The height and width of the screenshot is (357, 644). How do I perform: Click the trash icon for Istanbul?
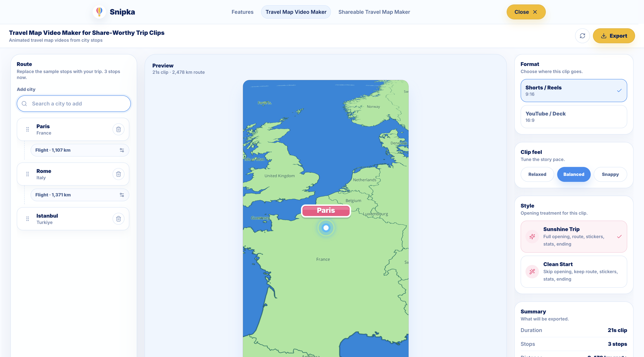coord(118,219)
